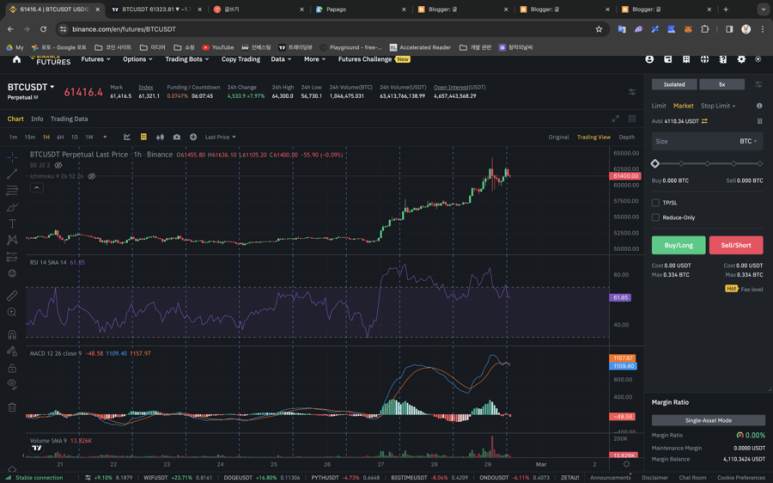This screenshot has width=773, height=483.
Task: Change the candlestick chart style icon
Action: 160,137
